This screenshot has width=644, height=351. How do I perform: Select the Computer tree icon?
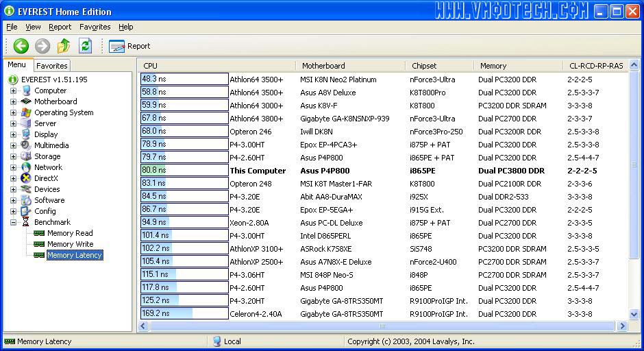tap(26, 90)
